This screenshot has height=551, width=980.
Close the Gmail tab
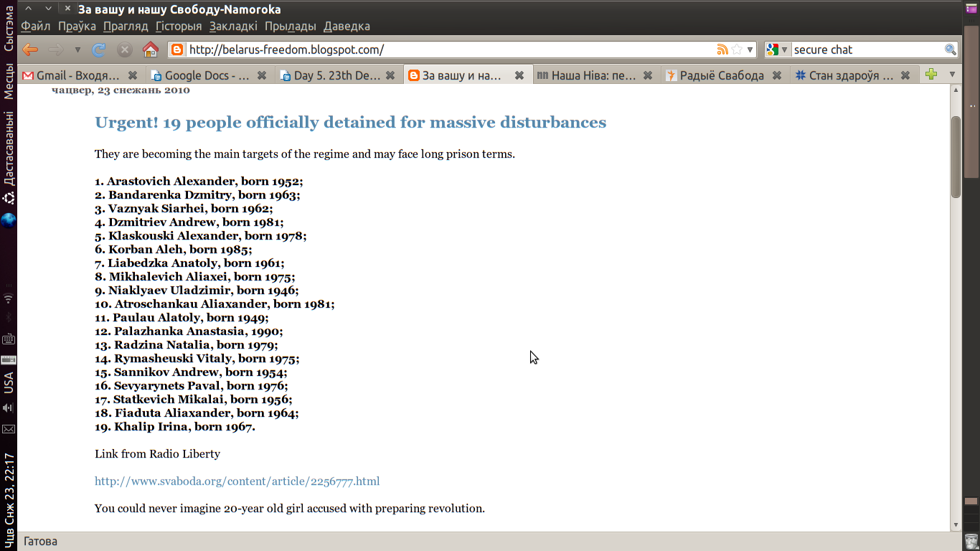133,75
